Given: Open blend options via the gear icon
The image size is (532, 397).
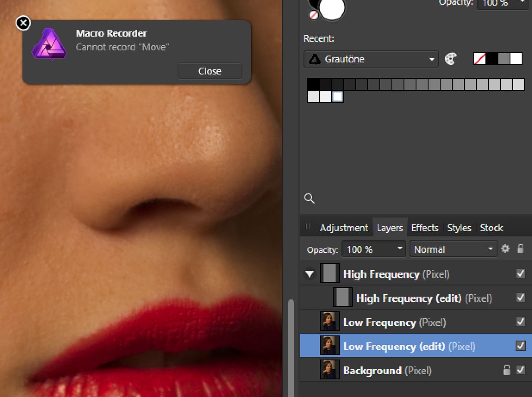Looking at the screenshot, I should pyautogui.click(x=505, y=249).
